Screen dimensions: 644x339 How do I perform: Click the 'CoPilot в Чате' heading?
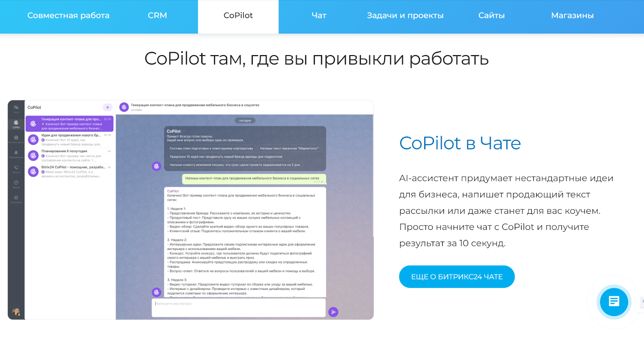pyautogui.click(x=460, y=143)
